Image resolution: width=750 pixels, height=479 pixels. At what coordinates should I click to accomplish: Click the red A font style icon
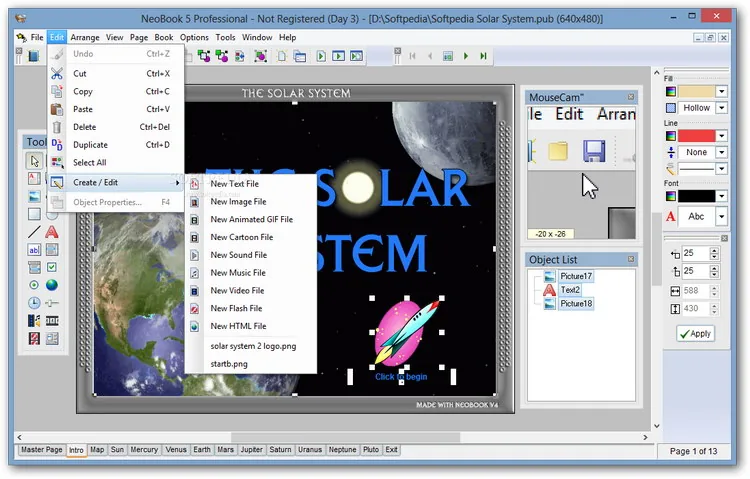[x=671, y=216]
